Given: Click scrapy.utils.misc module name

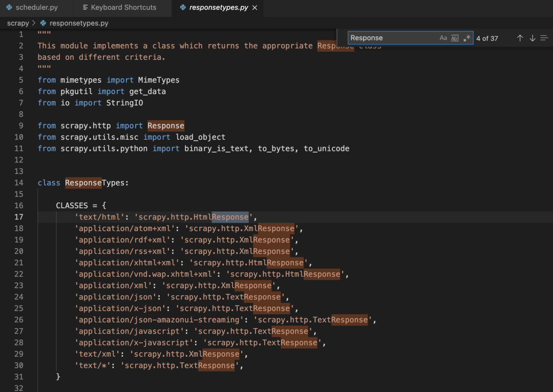Looking at the screenshot, I should 99,137.
